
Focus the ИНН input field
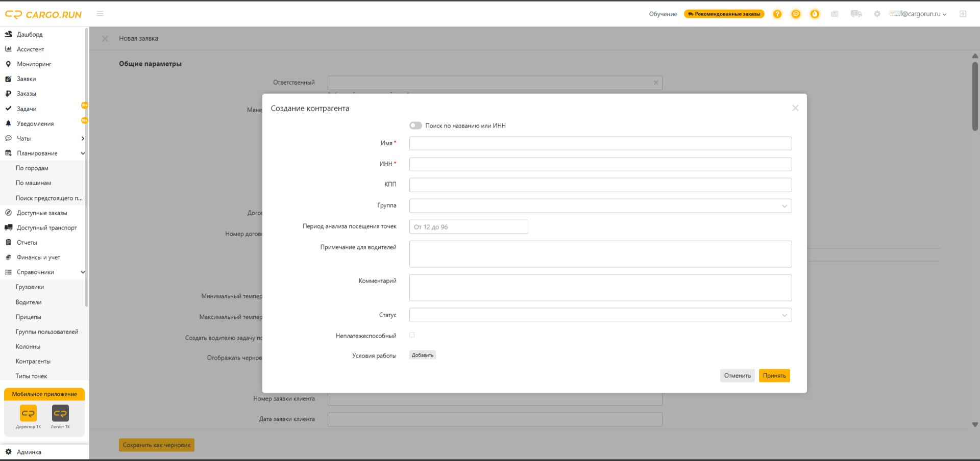point(600,164)
